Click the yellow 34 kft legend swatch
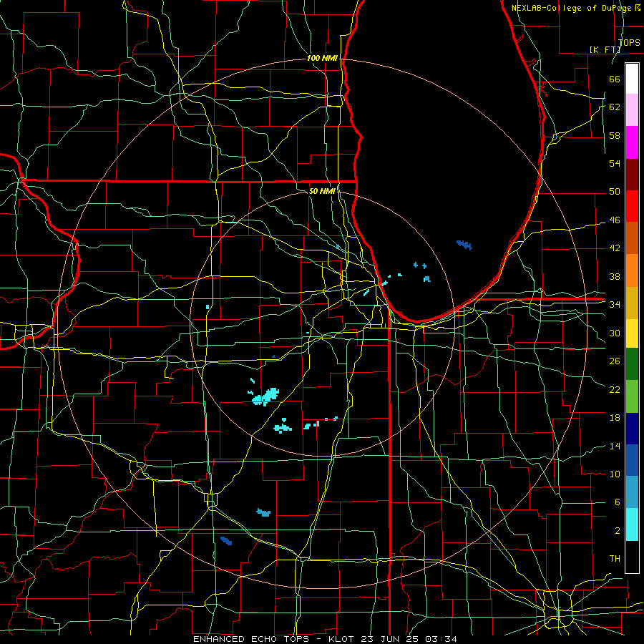This screenshot has height=644, width=644. 632,333
